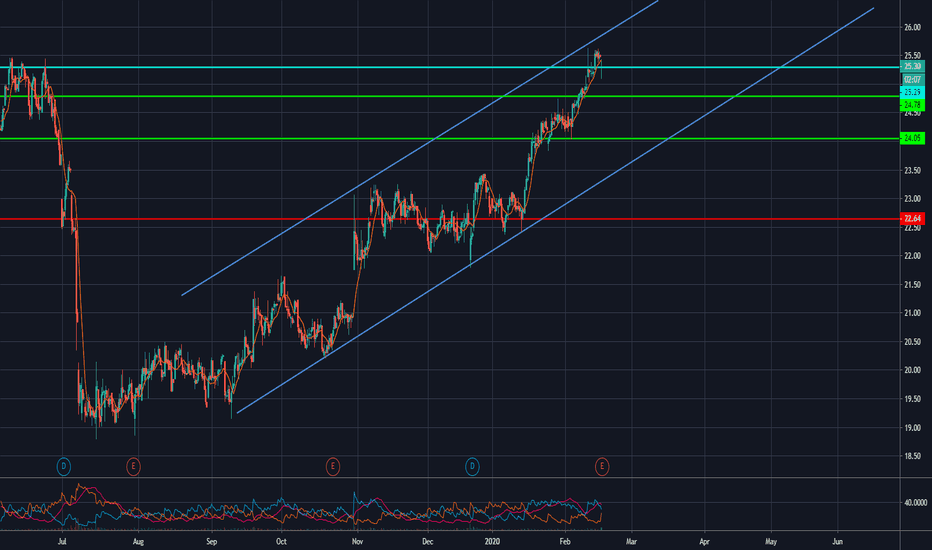Click the Jun label on time axis
Image resolution: width=932 pixels, height=550 pixels.
coord(838,542)
